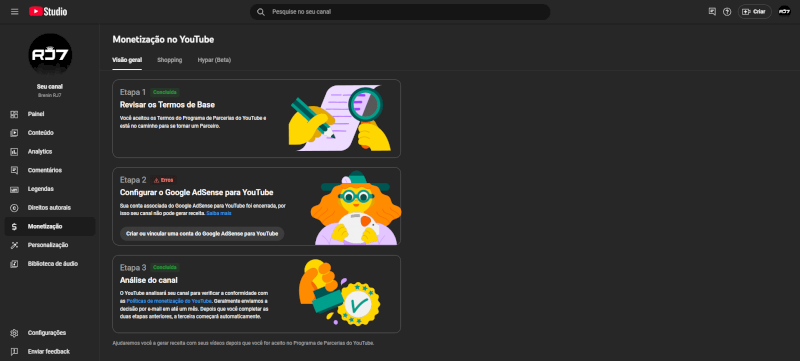This screenshot has height=361, width=800.
Task: Go to Conteúdo menu label
Action: click(x=40, y=133)
